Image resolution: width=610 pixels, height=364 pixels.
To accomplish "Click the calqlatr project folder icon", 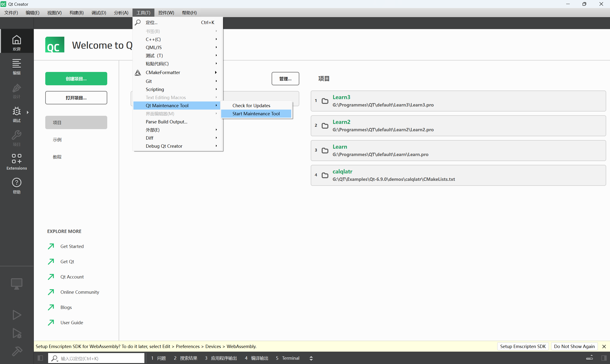I will click(x=325, y=175).
